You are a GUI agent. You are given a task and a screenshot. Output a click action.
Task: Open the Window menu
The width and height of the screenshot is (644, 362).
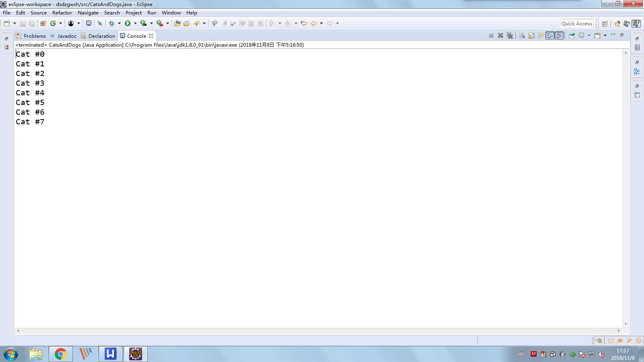tap(171, 13)
